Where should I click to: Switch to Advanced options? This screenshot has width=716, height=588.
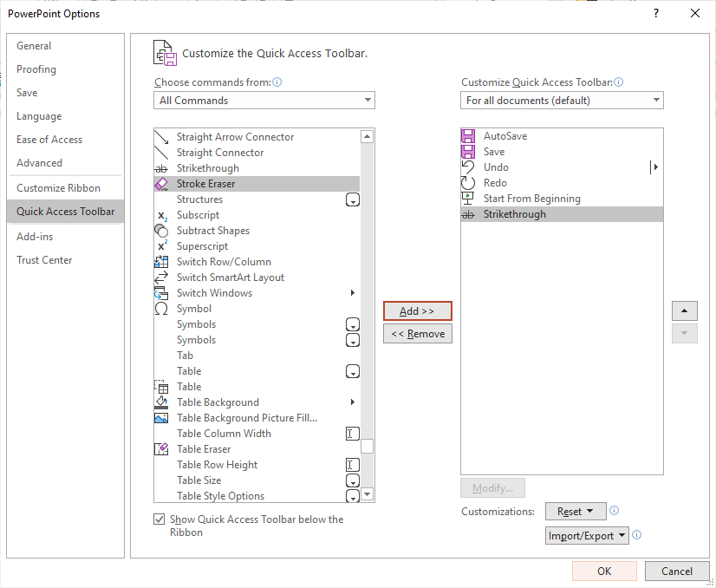65,163
